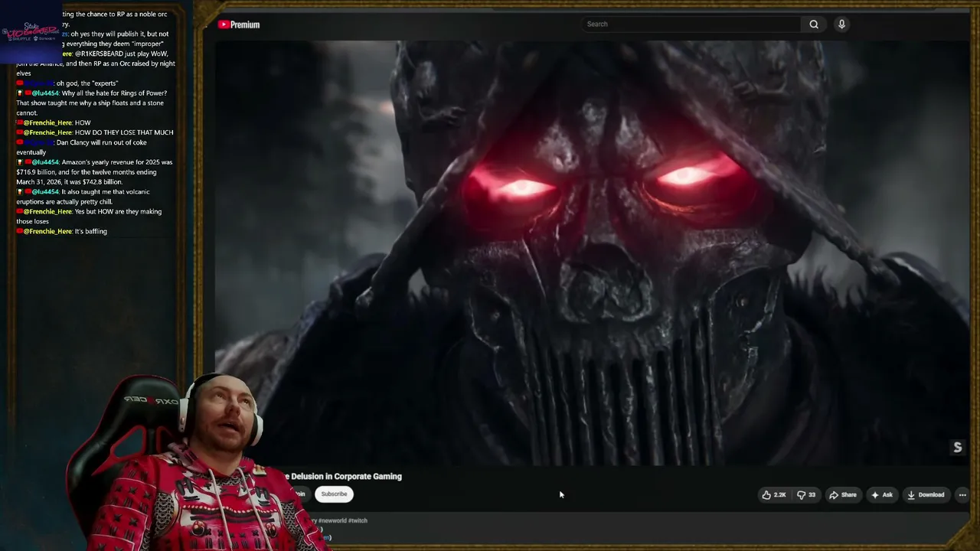Open the three-dot more actions menu

point(962,495)
